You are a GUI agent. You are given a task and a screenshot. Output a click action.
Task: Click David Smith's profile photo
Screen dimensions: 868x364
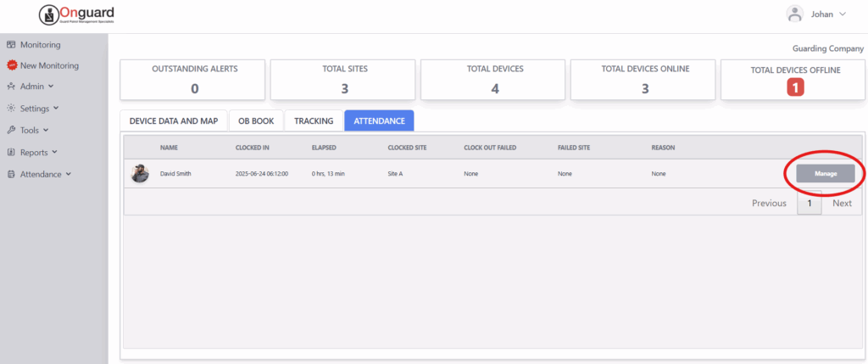[140, 173]
